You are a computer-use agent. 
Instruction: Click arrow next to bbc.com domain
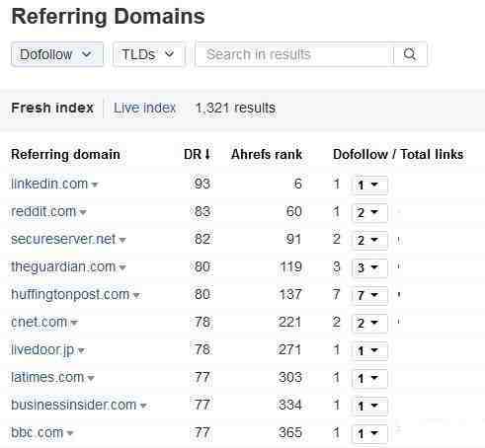click(70, 433)
